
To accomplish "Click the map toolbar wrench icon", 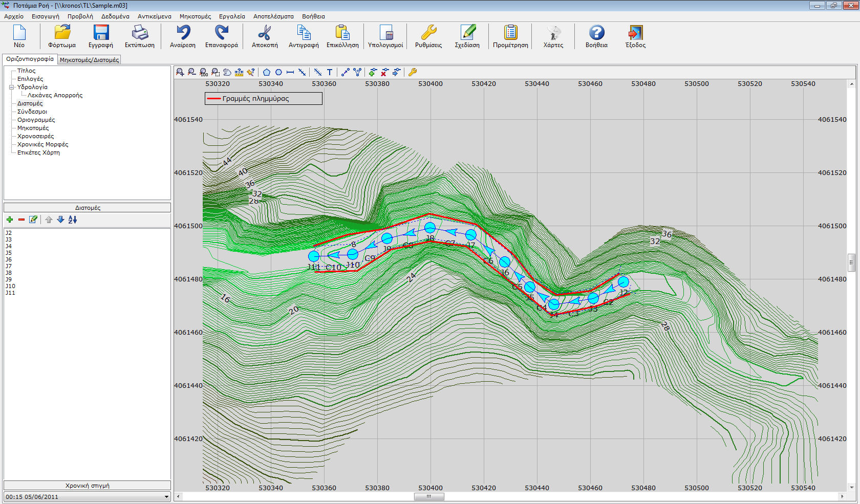I will pos(413,72).
